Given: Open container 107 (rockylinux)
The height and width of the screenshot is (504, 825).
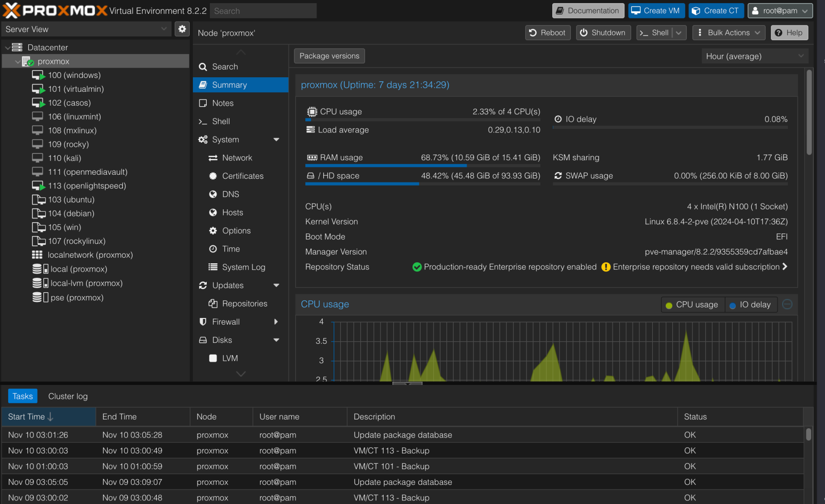Looking at the screenshot, I should pos(76,241).
